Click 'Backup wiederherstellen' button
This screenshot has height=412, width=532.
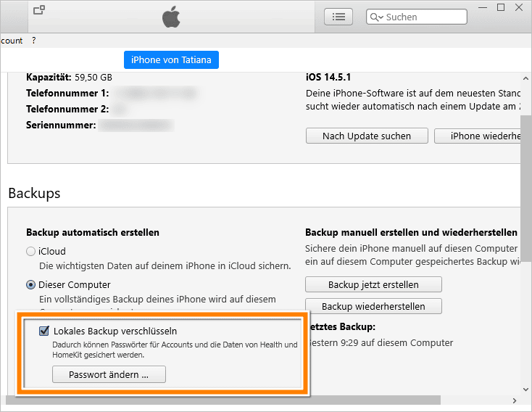tap(373, 306)
